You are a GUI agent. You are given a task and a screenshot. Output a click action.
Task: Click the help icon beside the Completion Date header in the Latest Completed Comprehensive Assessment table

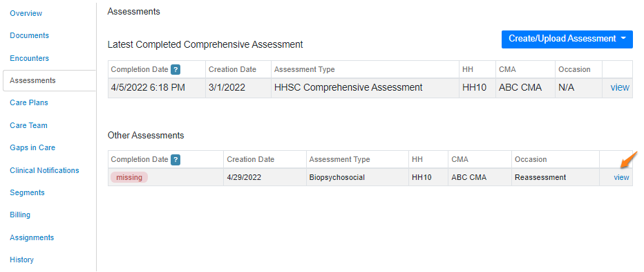click(176, 69)
